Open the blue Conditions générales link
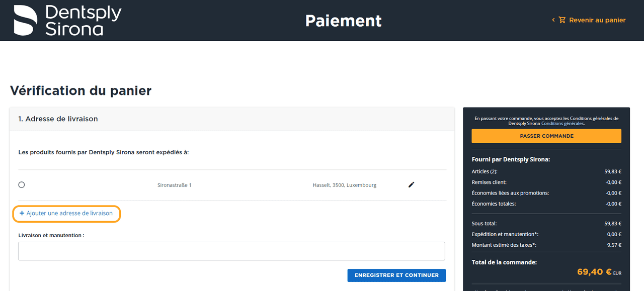The height and width of the screenshot is (291, 644). pyautogui.click(x=562, y=123)
